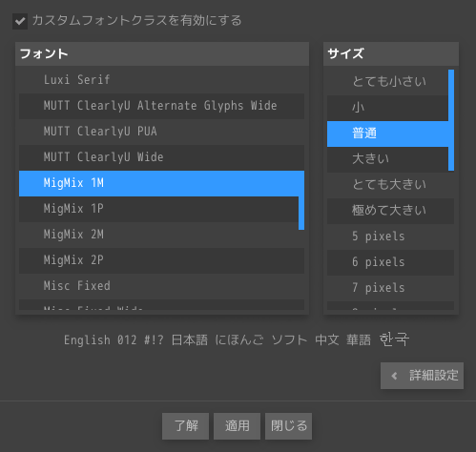Select MUTT ClearlyU Alternate Glyphs Wide font
Screen dimensions: 476x452
click(161, 106)
